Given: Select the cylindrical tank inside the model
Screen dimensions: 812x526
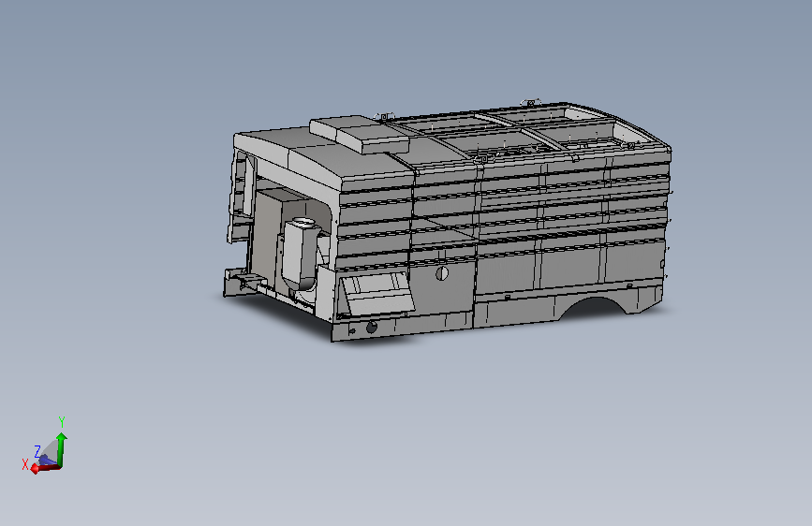Looking at the screenshot, I should click(x=301, y=254).
